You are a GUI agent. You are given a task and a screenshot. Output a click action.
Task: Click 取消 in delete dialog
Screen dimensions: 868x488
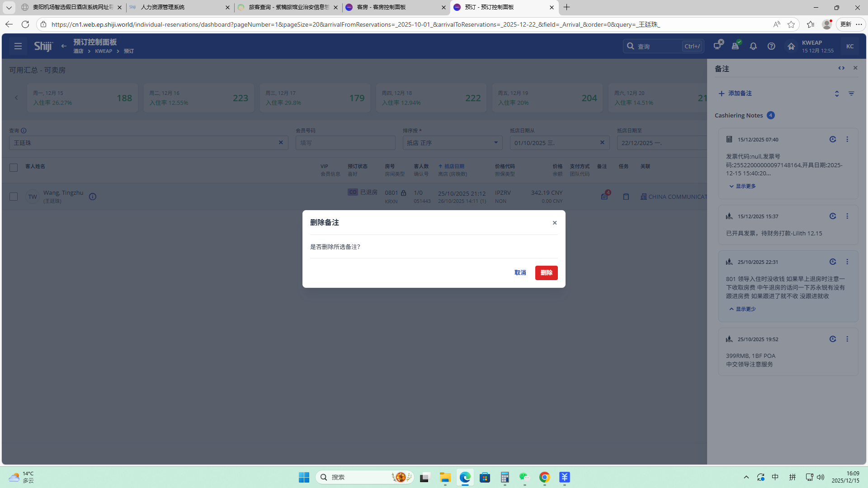pos(520,273)
